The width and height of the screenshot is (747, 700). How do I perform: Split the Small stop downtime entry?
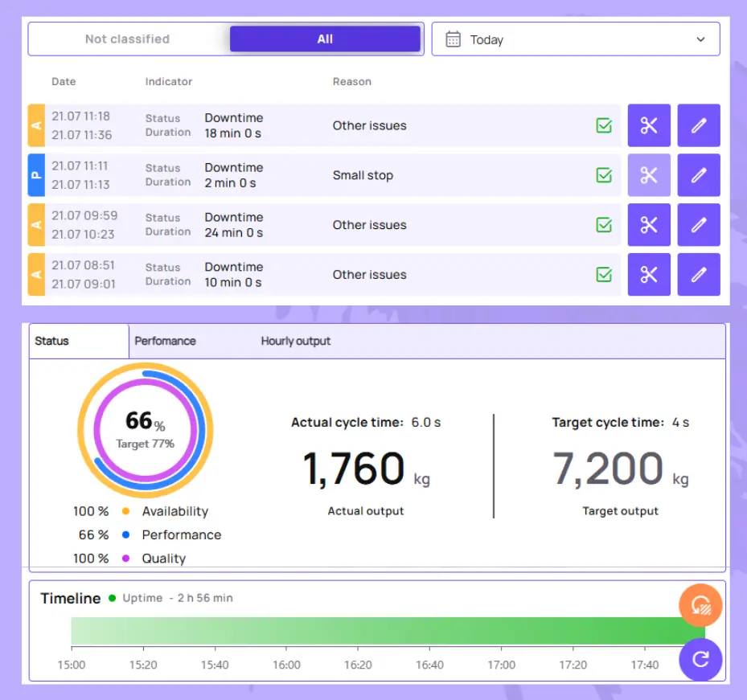click(649, 175)
